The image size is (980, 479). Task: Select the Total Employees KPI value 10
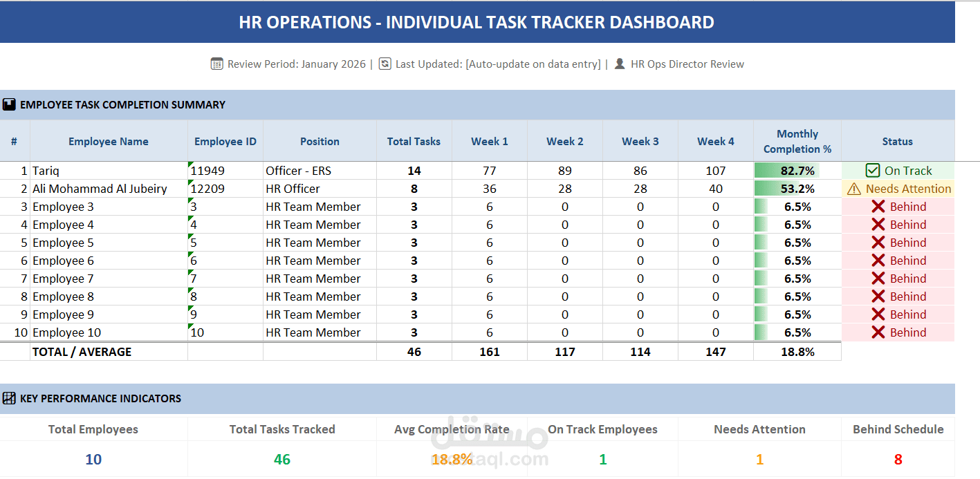93,459
